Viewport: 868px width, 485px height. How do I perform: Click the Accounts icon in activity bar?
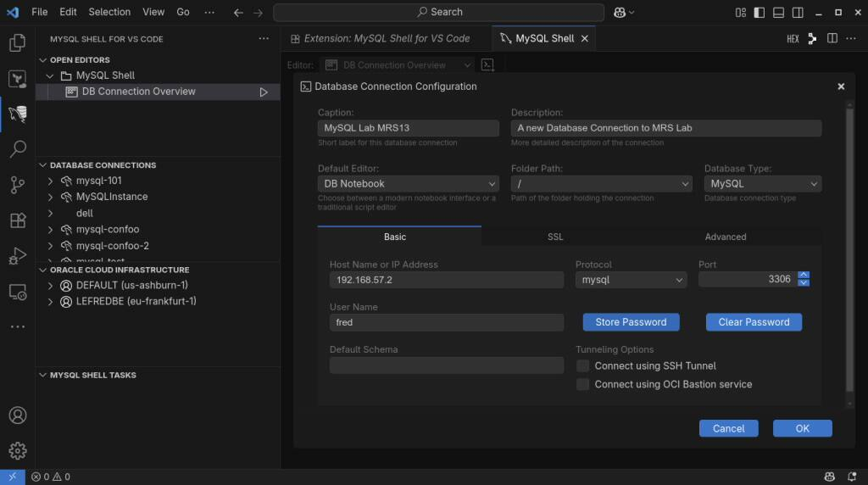[x=17, y=415]
